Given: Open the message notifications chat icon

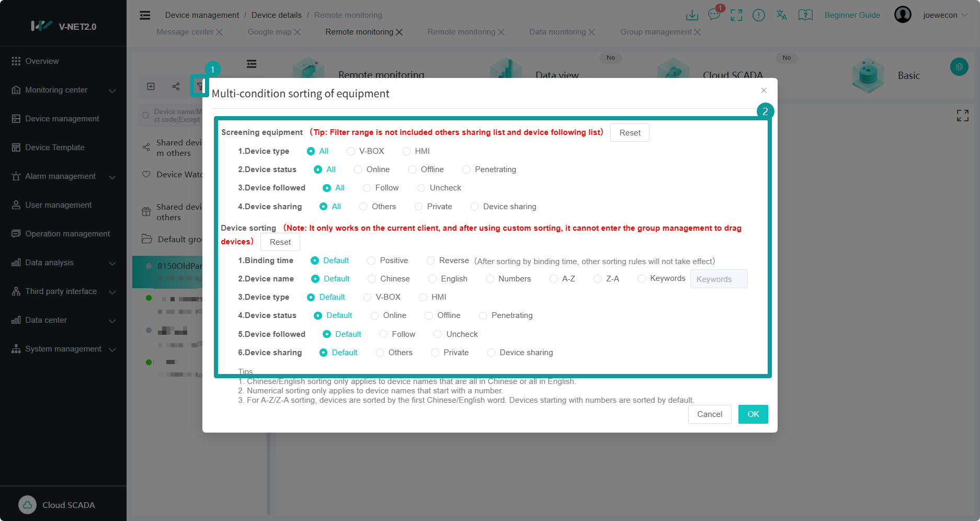Looking at the screenshot, I should [714, 15].
